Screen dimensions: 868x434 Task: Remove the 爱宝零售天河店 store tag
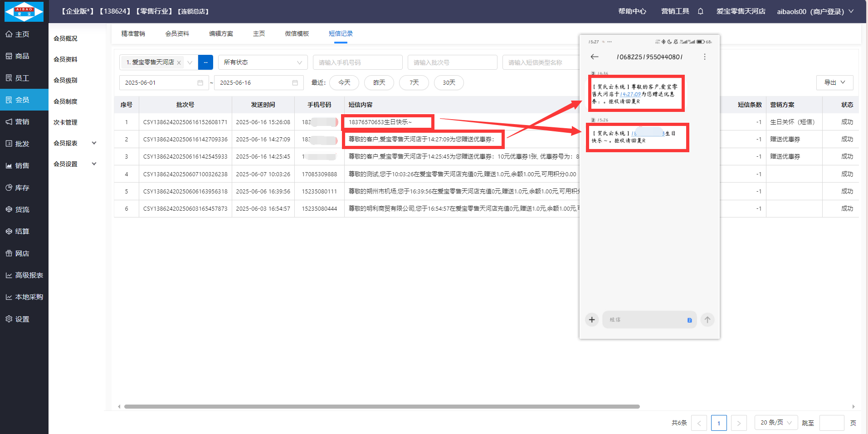(179, 63)
